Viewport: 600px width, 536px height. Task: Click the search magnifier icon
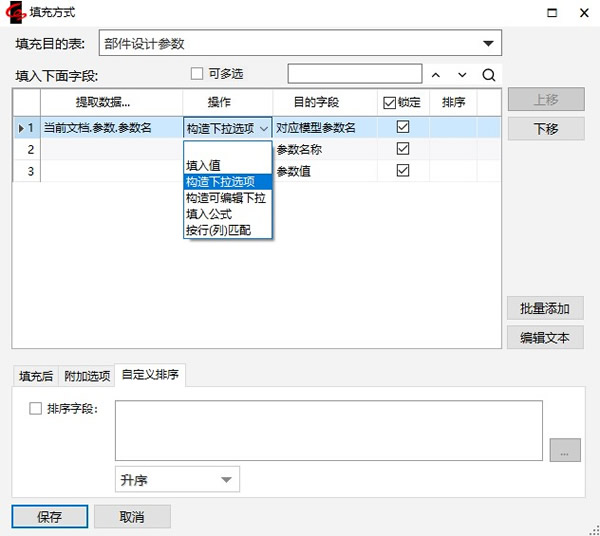(x=488, y=75)
